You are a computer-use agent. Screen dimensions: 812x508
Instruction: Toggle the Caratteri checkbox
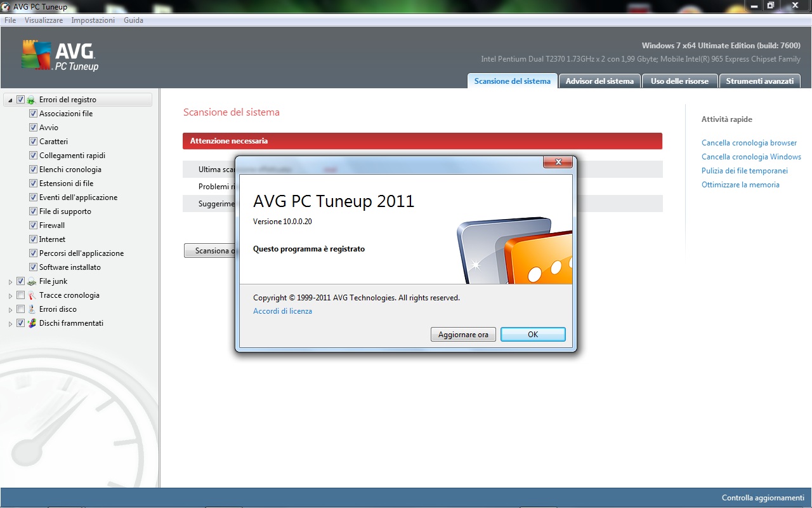point(33,142)
